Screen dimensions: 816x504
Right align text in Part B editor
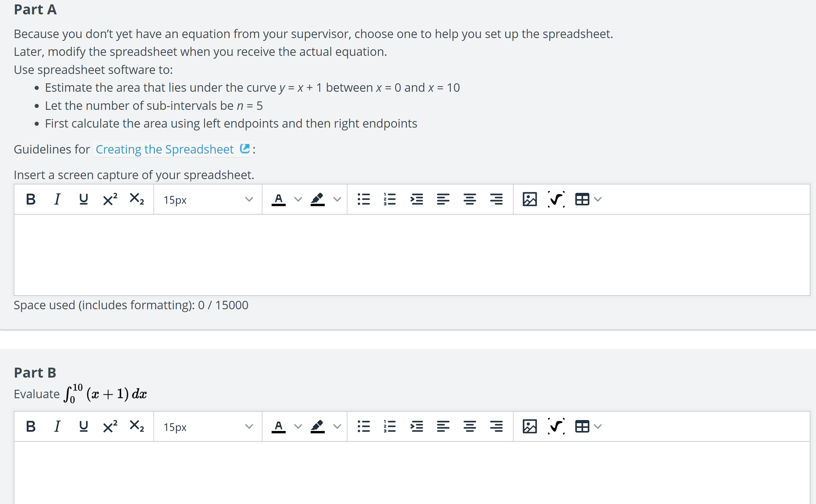pos(496,426)
